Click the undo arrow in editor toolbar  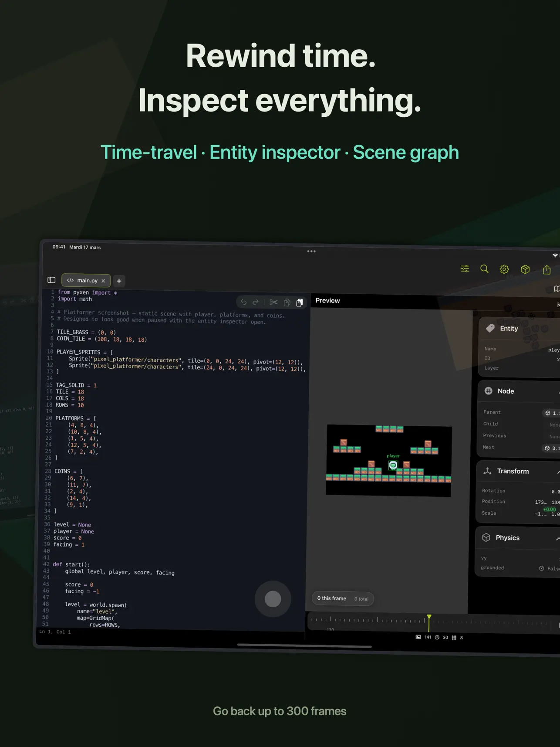click(x=243, y=302)
